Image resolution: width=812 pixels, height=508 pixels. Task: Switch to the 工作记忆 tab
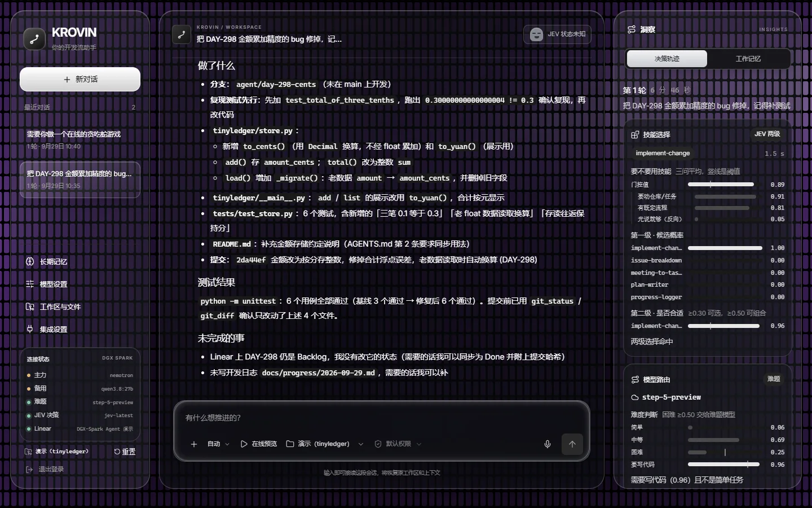coord(748,59)
